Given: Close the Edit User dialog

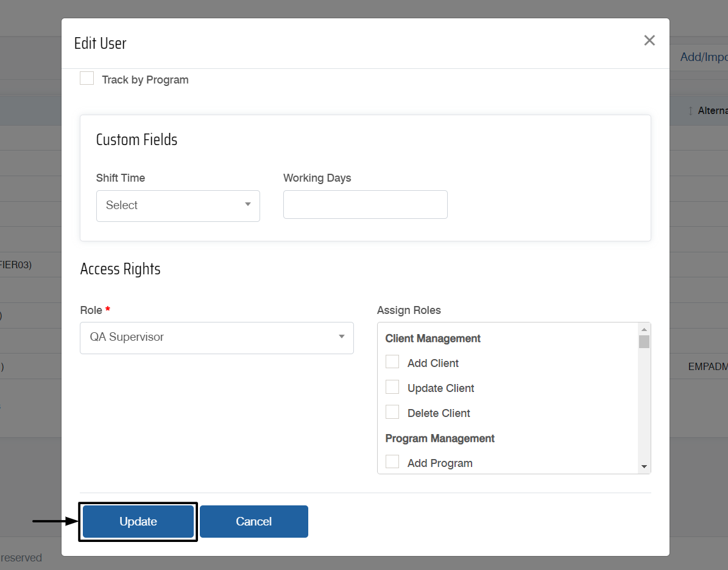Looking at the screenshot, I should [649, 40].
